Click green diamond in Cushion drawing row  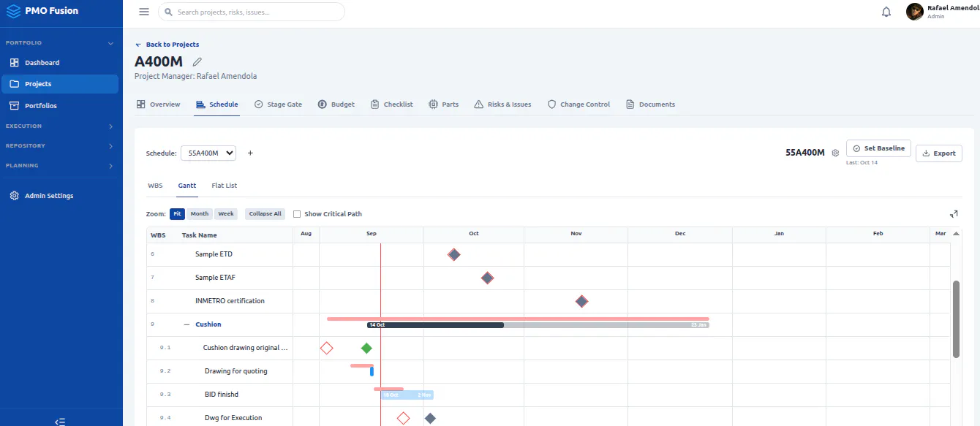[366, 348]
